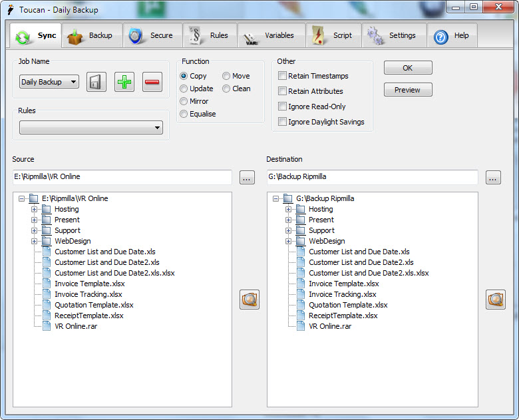Screen dimensions: 519x420
Task: Open the Rules dropdown list
Action: [91, 127]
